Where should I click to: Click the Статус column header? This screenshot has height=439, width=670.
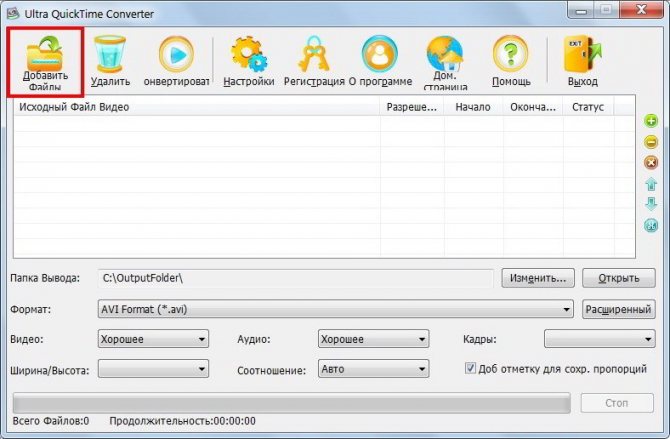coord(588,107)
